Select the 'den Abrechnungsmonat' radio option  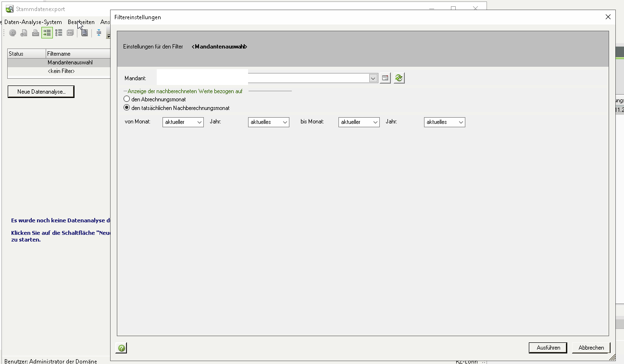pyautogui.click(x=127, y=99)
